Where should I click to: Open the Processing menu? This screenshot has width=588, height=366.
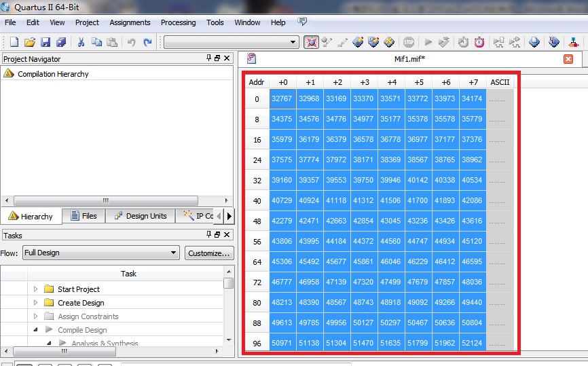pyautogui.click(x=178, y=22)
